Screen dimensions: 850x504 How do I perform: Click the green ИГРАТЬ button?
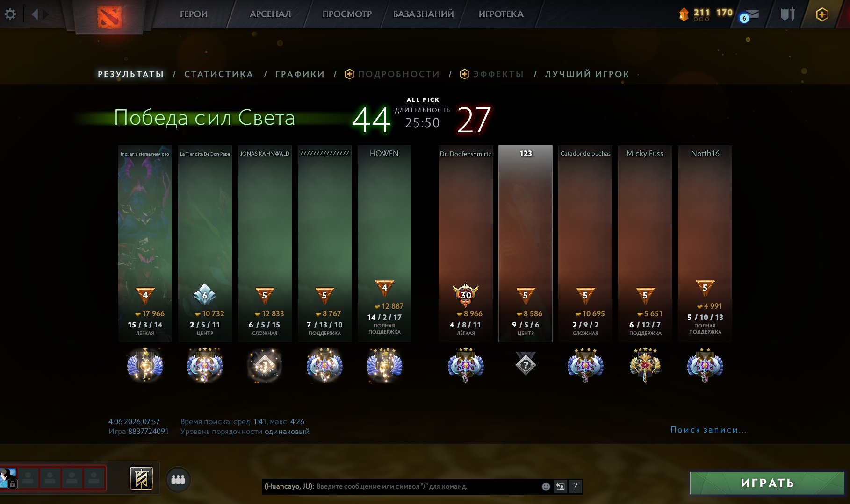coord(767,483)
